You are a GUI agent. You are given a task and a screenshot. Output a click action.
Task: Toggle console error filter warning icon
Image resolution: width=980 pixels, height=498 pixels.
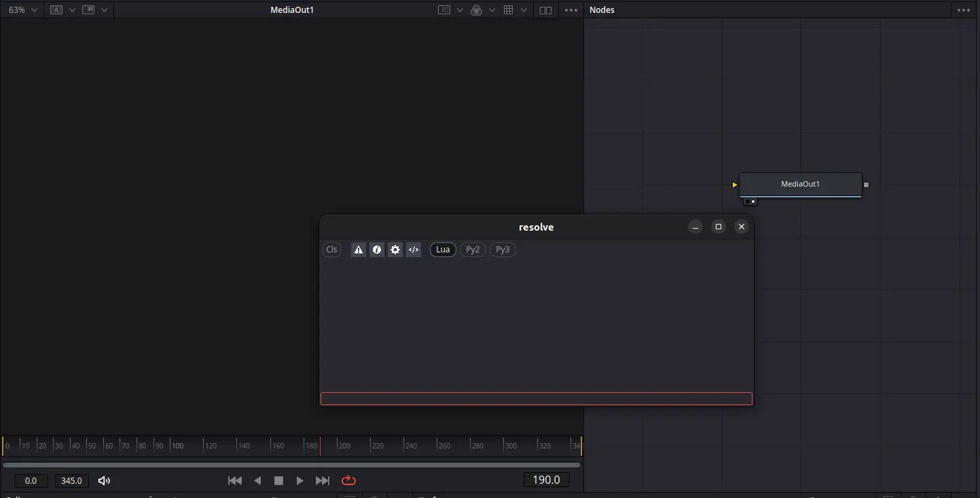[359, 250]
